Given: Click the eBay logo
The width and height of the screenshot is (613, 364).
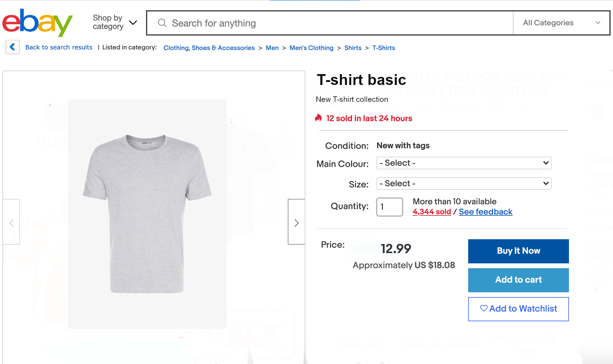Looking at the screenshot, I should click(37, 23).
